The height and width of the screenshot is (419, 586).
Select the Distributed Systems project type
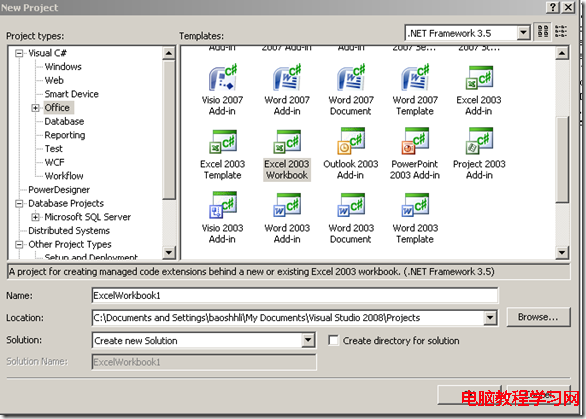click(69, 231)
